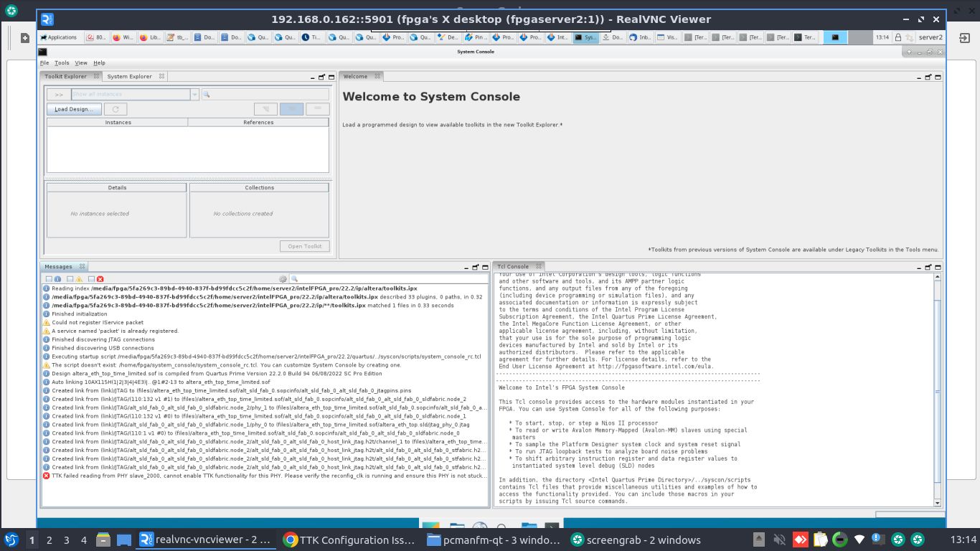Click the new tab plus icon at left edge

tap(24, 37)
